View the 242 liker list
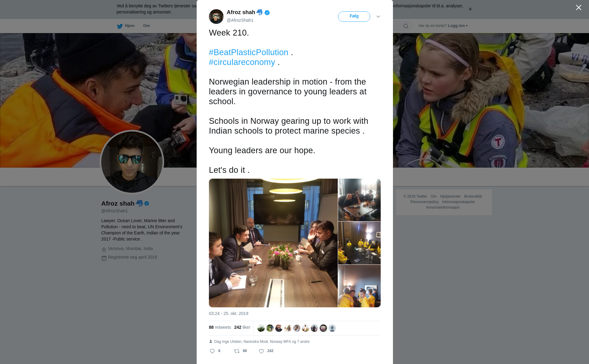 tap(242, 327)
